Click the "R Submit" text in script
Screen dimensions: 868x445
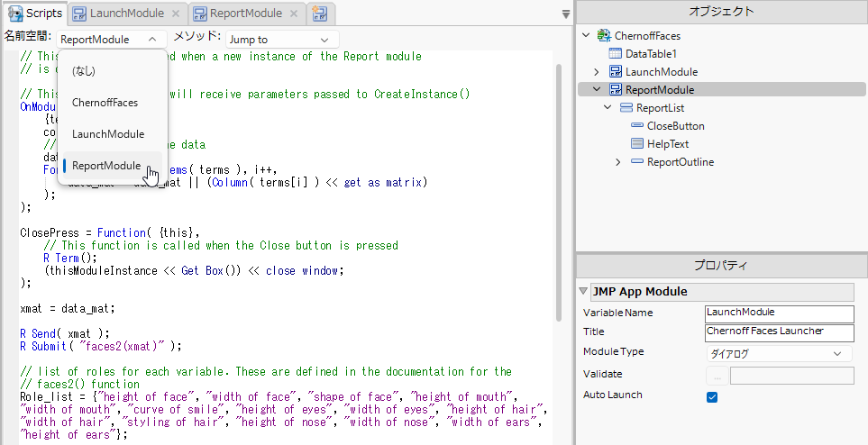click(x=43, y=346)
